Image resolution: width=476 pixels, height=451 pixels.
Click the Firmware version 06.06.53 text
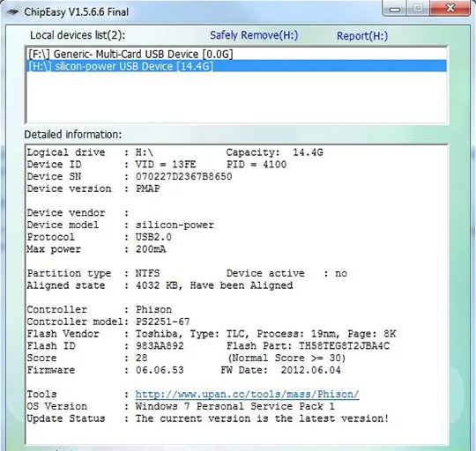click(160, 370)
